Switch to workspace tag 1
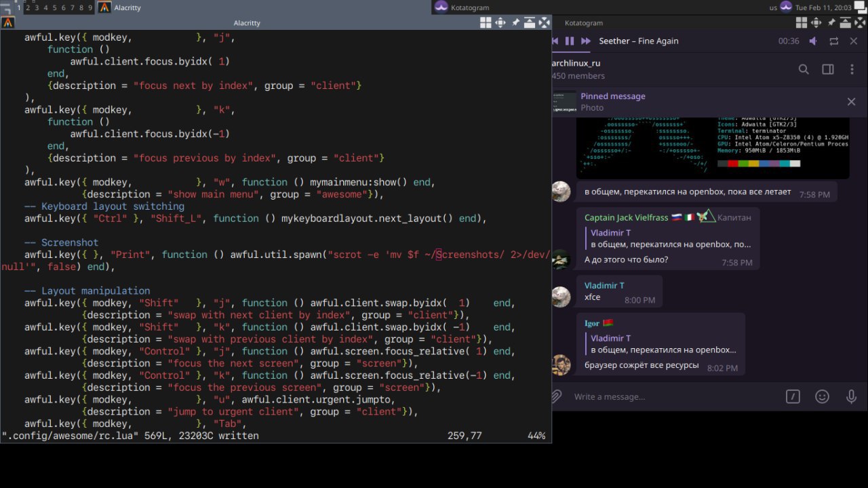This screenshot has height=488, width=868. pos(19,7)
